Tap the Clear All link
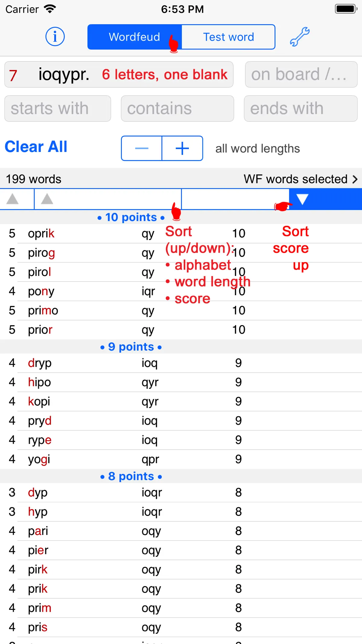The image size is (362, 644). (36, 147)
